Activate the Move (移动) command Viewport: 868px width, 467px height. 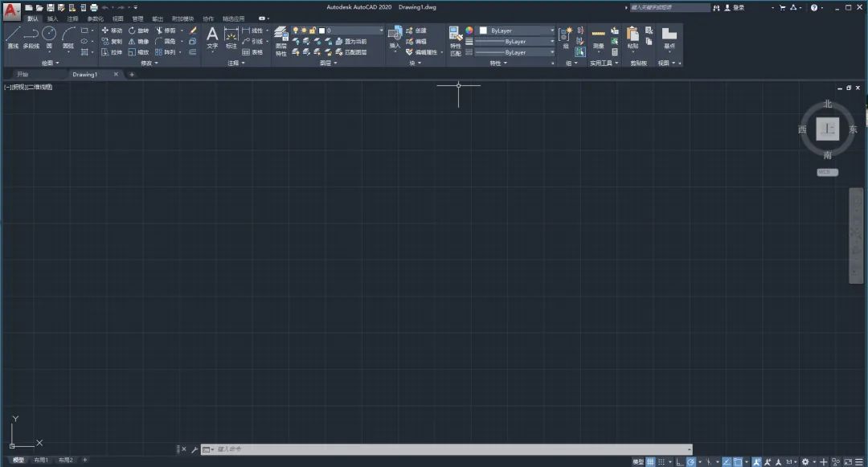[x=112, y=31]
